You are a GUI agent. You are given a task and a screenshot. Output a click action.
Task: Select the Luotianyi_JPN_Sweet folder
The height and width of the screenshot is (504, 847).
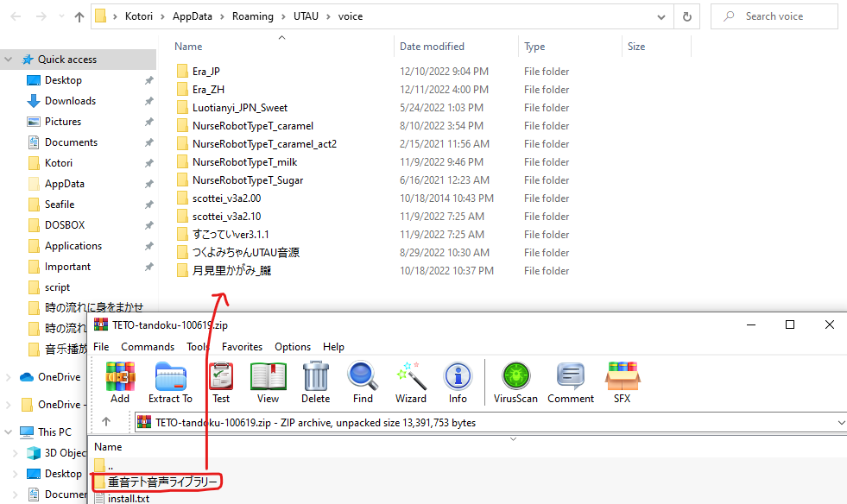(240, 108)
